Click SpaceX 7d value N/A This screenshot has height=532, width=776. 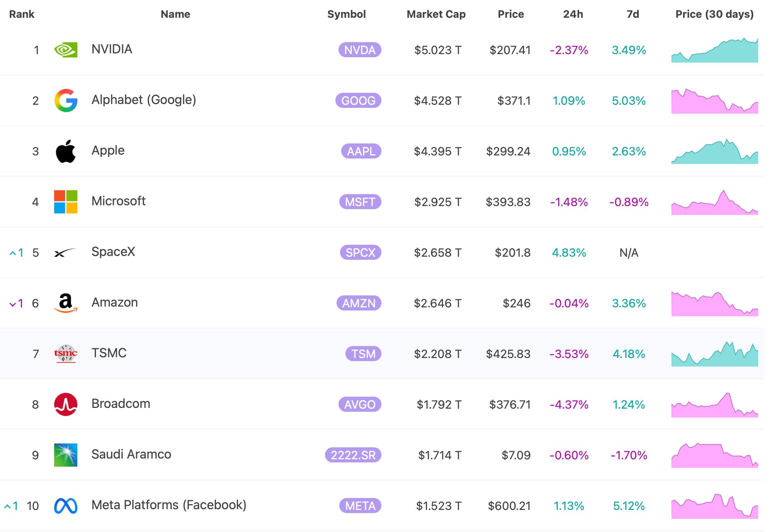tap(629, 252)
